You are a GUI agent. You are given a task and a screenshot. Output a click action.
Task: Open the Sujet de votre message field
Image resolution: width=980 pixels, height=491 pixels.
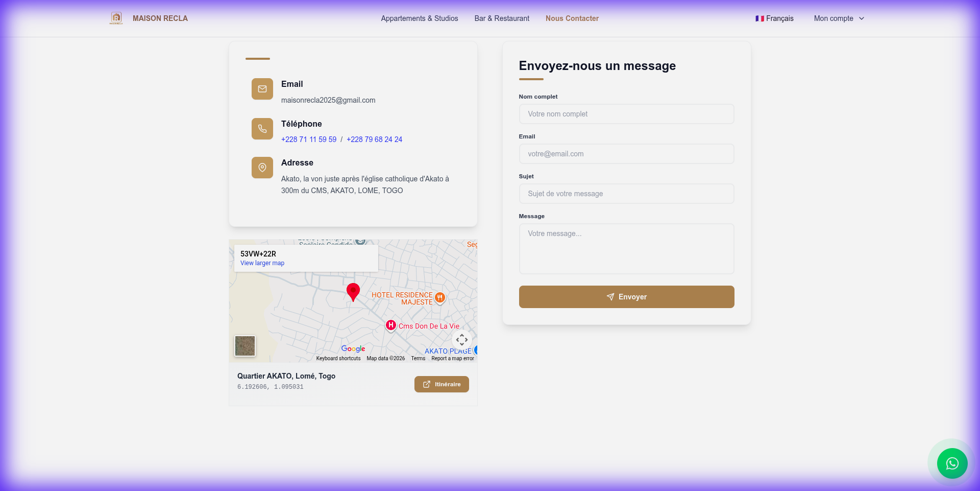(626, 194)
